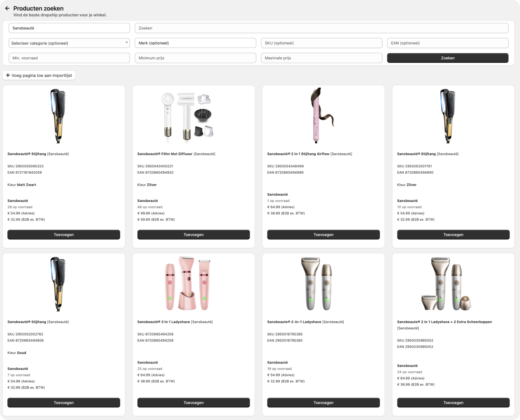
Task: Click the Sansbeauté supplier input field
Action: [x=69, y=28]
